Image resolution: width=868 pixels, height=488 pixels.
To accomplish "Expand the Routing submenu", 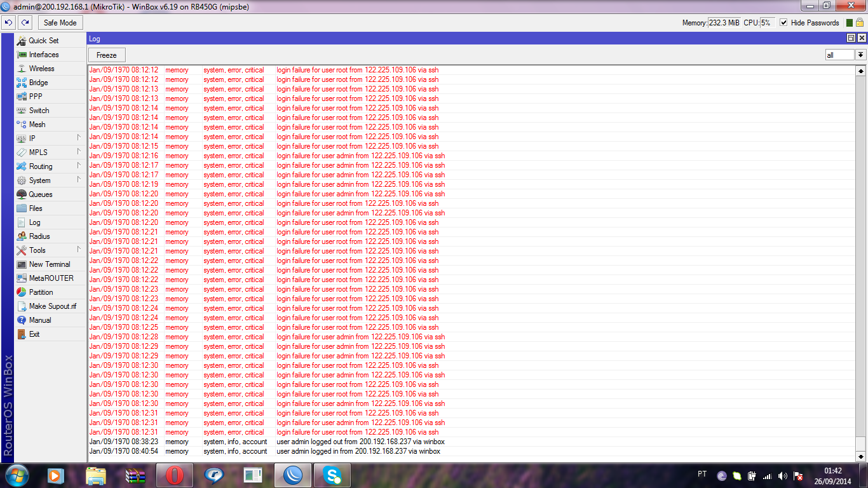I will point(50,166).
